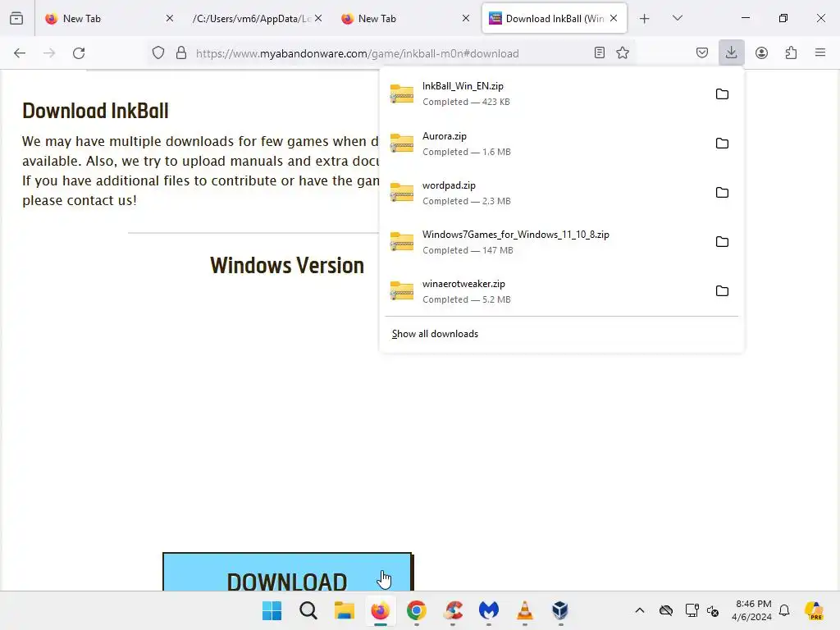Open tracking protection shield icon
The height and width of the screenshot is (630, 840).
click(x=158, y=53)
